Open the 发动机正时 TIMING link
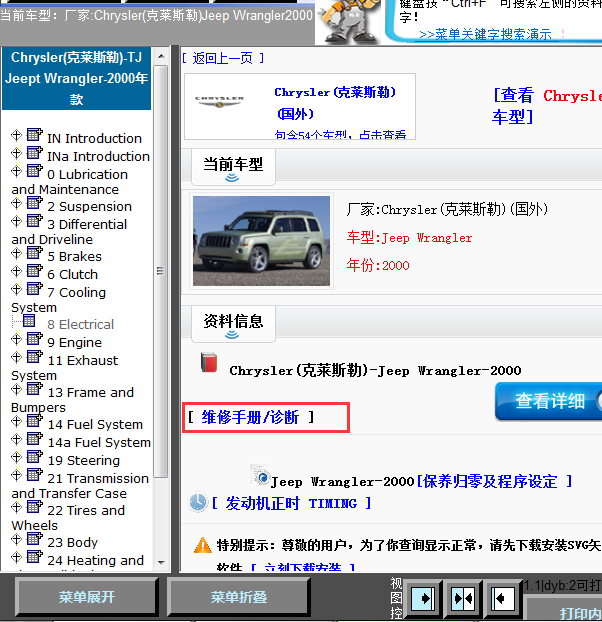 pos(292,503)
